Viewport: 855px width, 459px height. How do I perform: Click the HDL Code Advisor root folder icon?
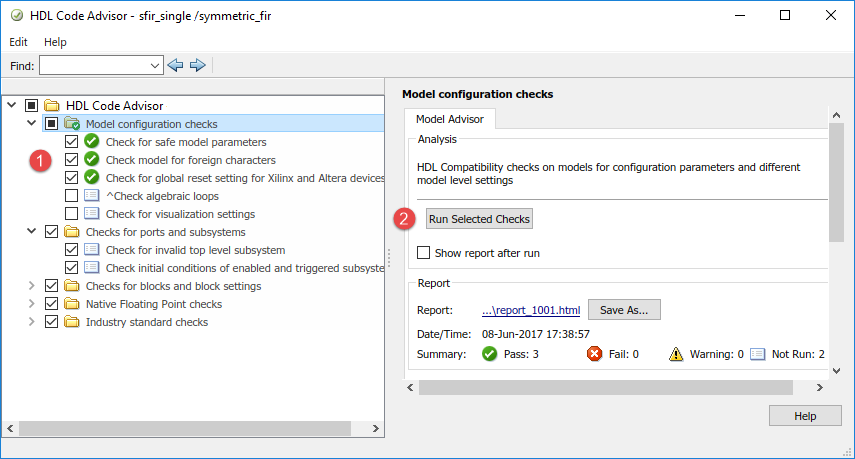[x=51, y=106]
